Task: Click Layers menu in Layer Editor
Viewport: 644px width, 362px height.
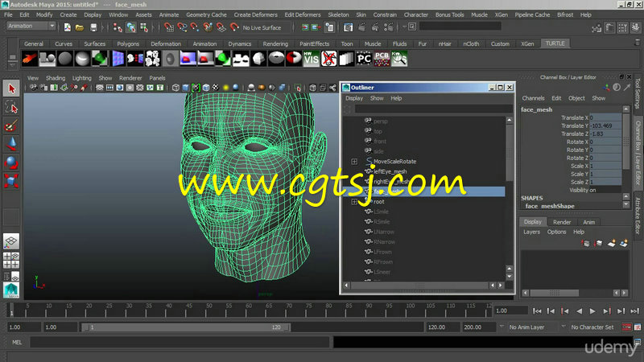Action: point(531,232)
